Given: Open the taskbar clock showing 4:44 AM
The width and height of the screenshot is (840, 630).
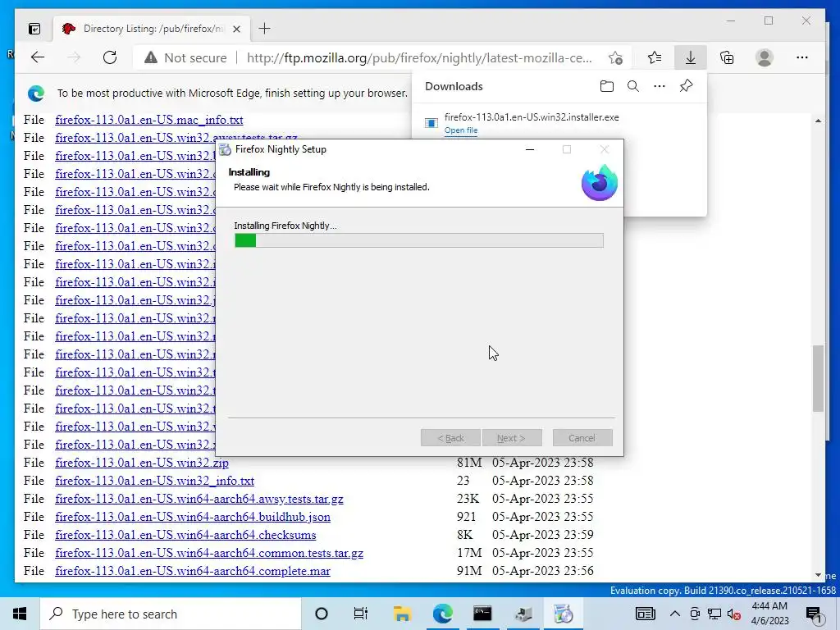Looking at the screenshot, I should (x=769, y=614).
